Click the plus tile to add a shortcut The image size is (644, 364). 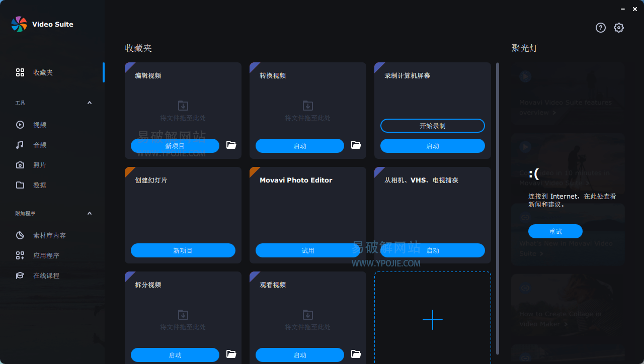coord(433,320)
